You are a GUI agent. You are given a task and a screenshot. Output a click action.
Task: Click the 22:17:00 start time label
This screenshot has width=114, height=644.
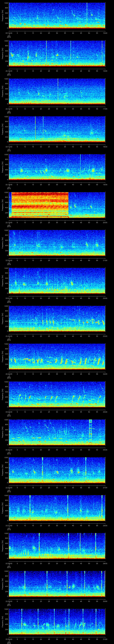point(9,147)
